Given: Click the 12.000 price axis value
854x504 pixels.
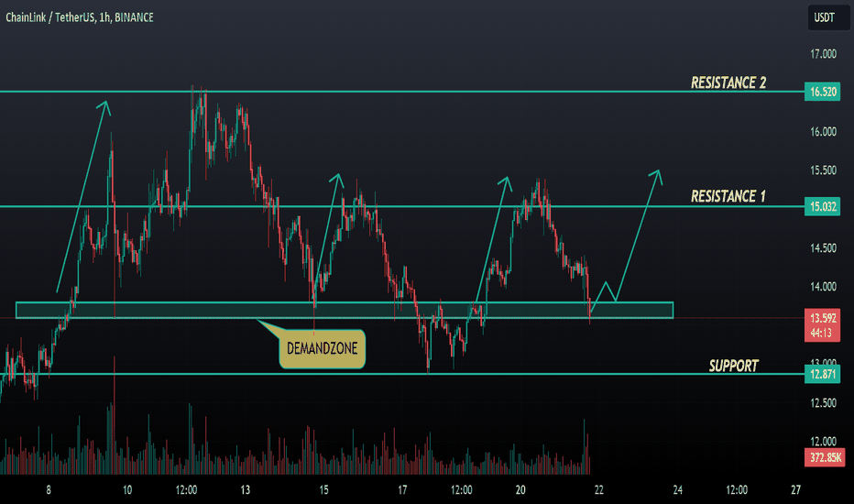Looking at the screenshot, I should click(x=823, y=442).
